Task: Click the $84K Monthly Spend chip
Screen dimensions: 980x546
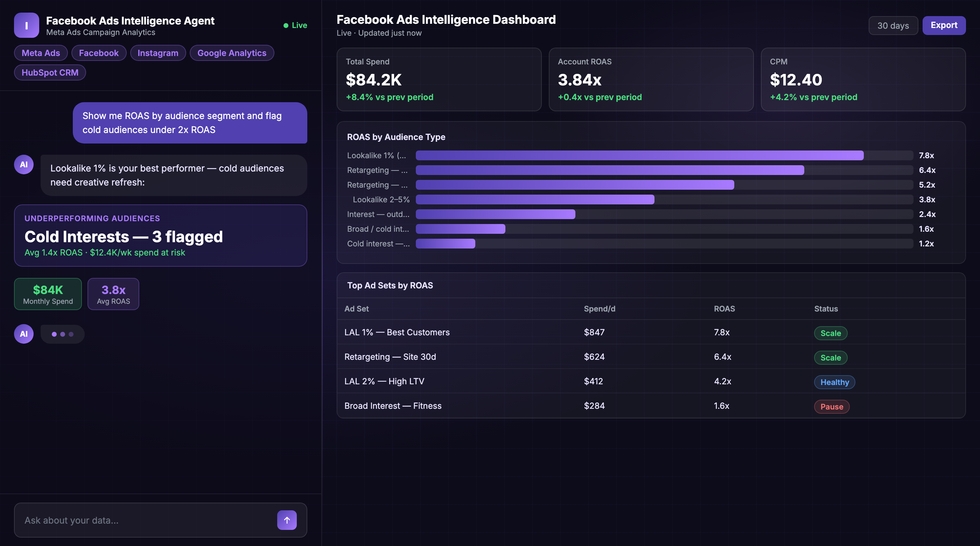Action: point(48,294)
